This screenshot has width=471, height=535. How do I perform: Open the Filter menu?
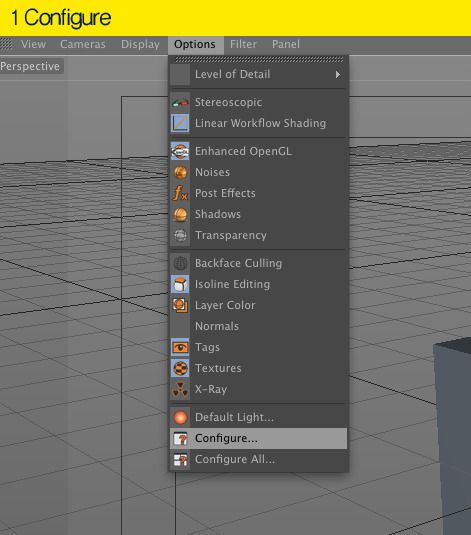tap(243, 44)
